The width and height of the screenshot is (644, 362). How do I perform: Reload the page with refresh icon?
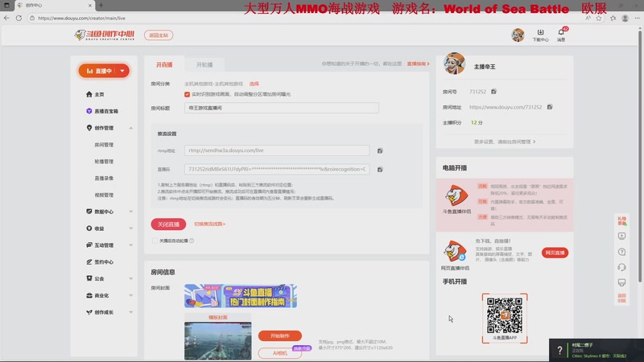(x=19, y=18)
